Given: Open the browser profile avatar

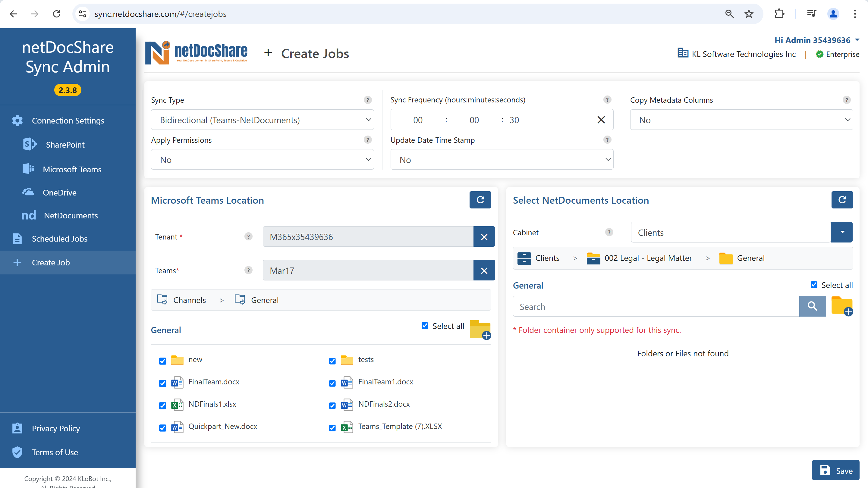Looking at the screenshot, I should pyautogui.click(x=833, y=14).
